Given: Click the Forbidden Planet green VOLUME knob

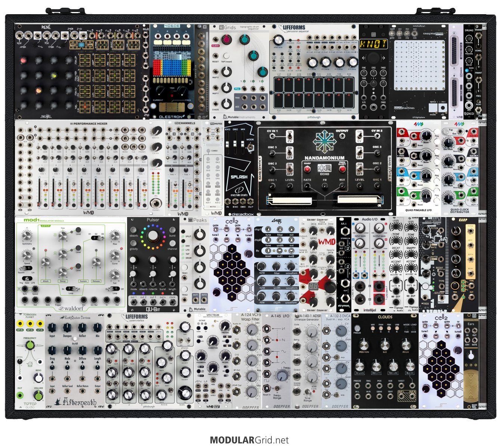Looking at the screenshot, I should click(x=38, y=395).
